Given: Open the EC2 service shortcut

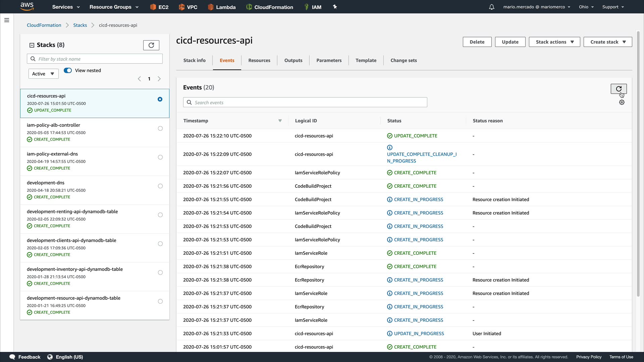Looking at the screenshot, I should [x=159, y=7].
